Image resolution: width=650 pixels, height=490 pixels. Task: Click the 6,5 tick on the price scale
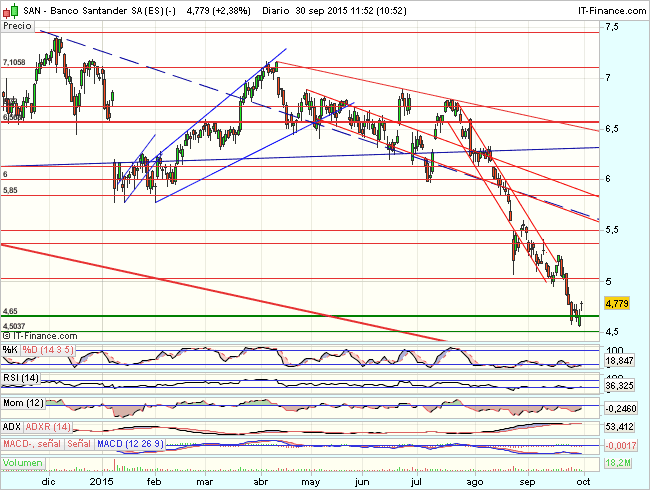point(612,129)
